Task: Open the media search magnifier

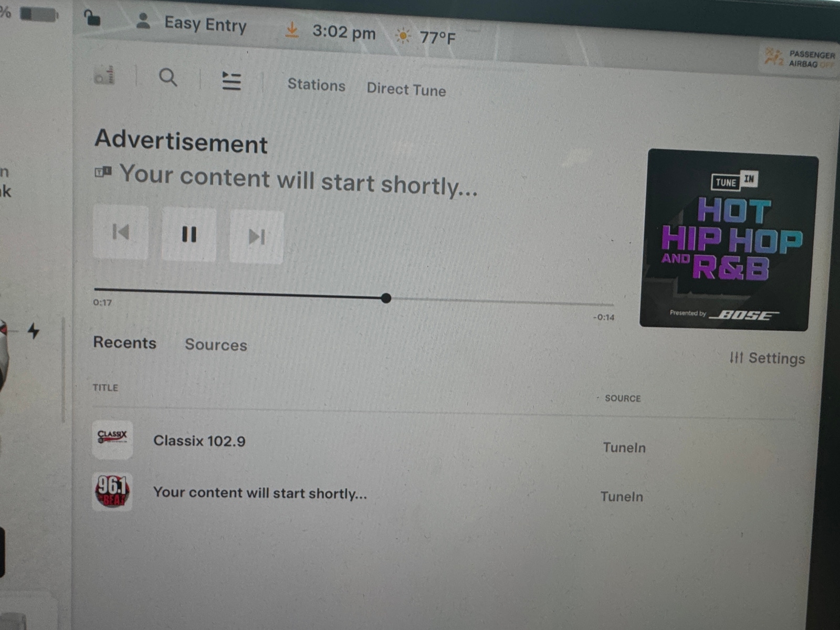Action: click(x=168, y=78)
